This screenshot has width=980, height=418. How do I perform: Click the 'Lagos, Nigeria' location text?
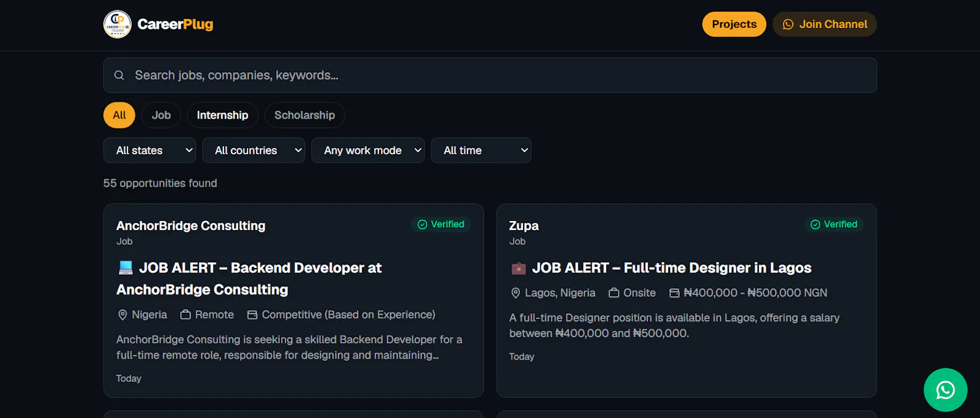[560, 293]
